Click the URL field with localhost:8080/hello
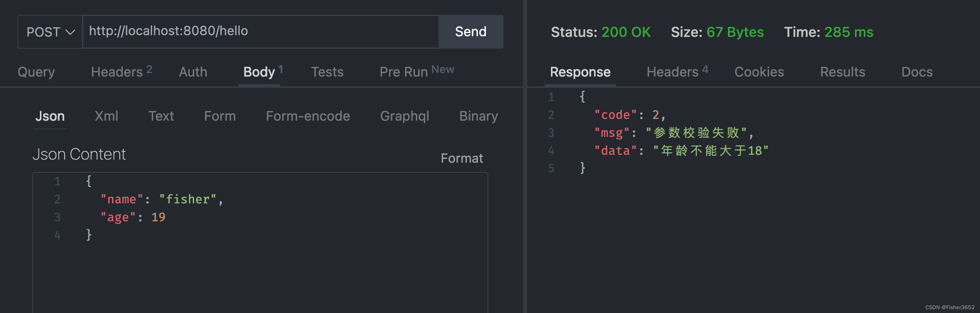The image size is (980, 313). [261, 32]
